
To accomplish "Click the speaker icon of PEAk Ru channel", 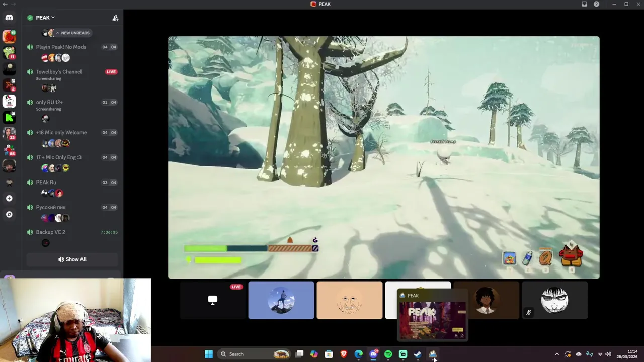I will click(x=30, y=183).
